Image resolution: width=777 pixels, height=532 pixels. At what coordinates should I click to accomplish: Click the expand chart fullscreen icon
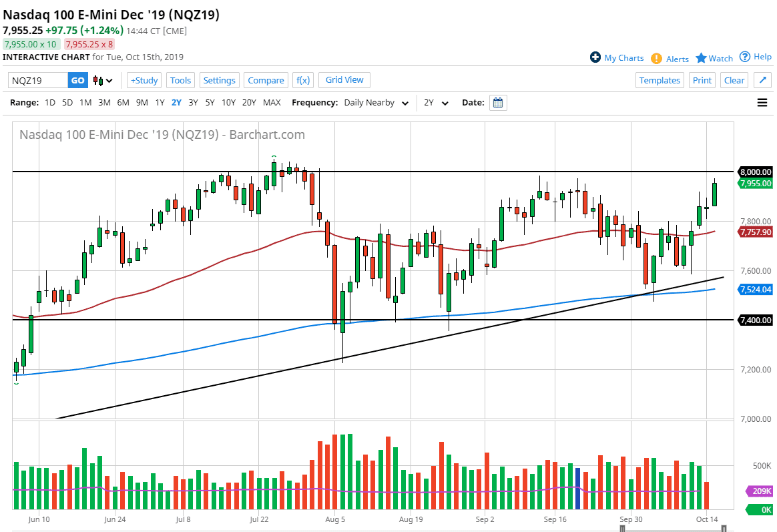762,80
